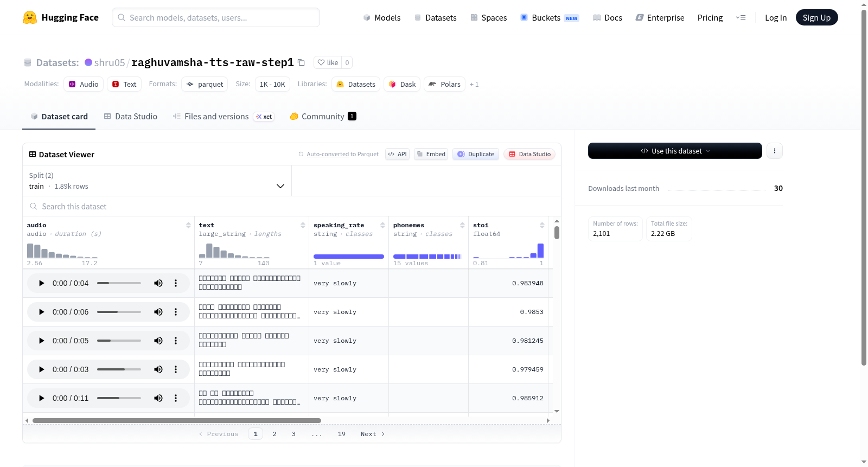Open the Enterprise page
The image size is (868, 467).
[660, 17]
